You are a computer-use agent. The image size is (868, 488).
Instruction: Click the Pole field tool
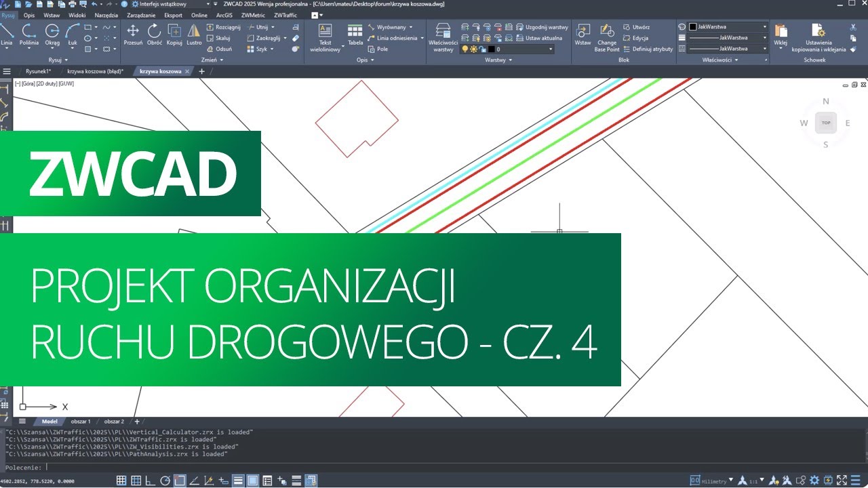(378, 49)
